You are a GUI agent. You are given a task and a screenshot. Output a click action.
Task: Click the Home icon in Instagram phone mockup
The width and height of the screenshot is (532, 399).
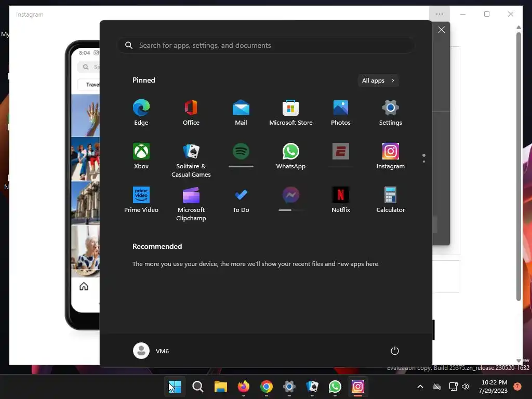point(84,287)
